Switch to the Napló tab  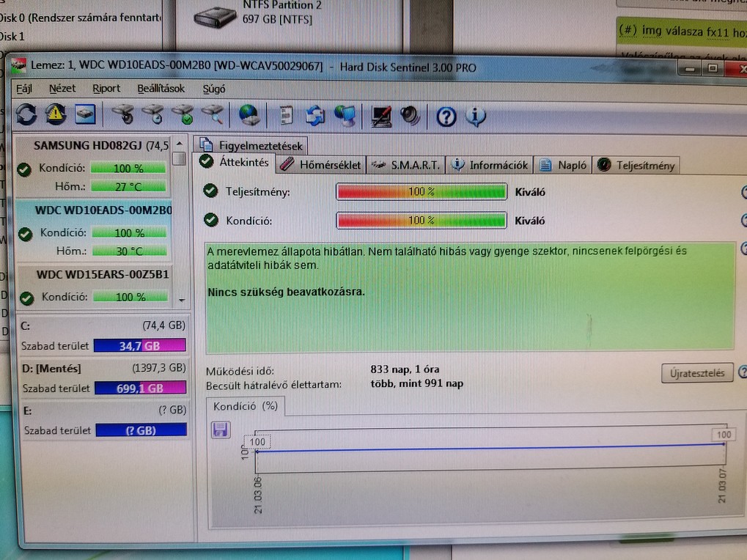tap(563, 165)
